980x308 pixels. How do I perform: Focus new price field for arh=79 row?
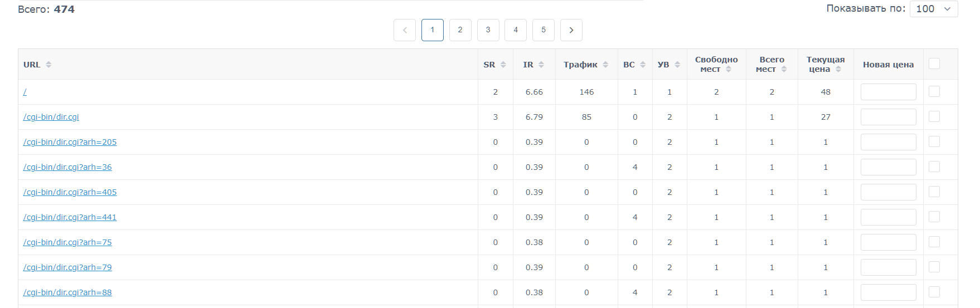(x=889, y=267)
